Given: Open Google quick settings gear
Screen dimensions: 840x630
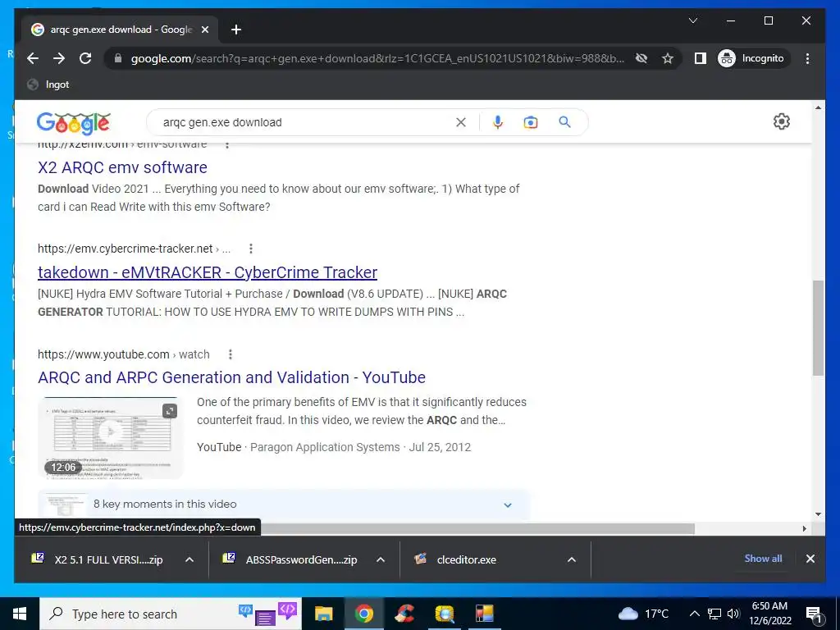Looking at the screenshot, I should pyautogui.click(x=782, y=121).
